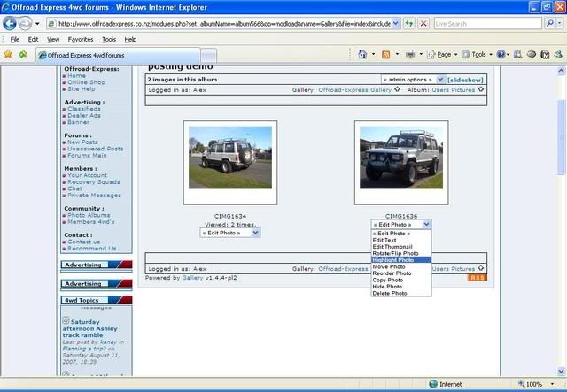Click the orange RSS badge

(x=477, y=278)
